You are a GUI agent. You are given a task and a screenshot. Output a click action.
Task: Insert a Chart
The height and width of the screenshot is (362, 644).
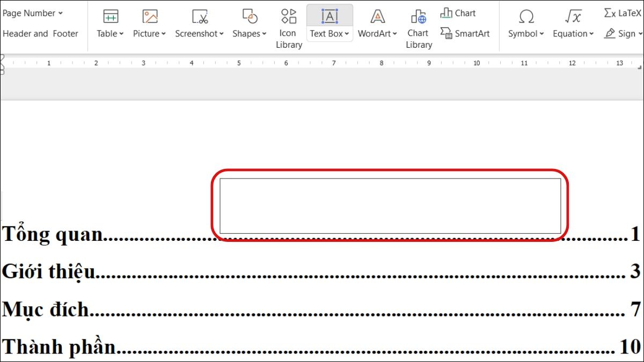(x=458, y=13)
